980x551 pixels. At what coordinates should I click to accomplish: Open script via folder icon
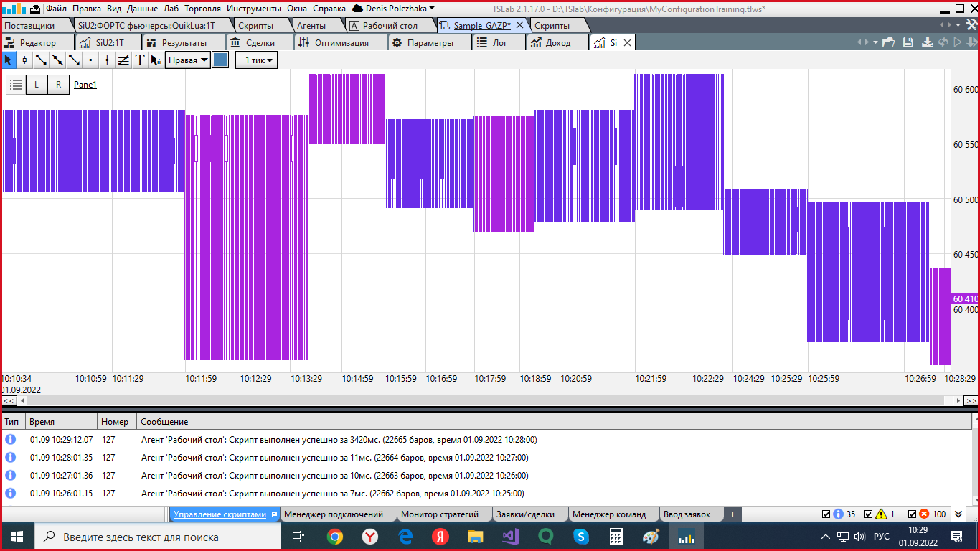pyautogui.click(x=890, y=43)
